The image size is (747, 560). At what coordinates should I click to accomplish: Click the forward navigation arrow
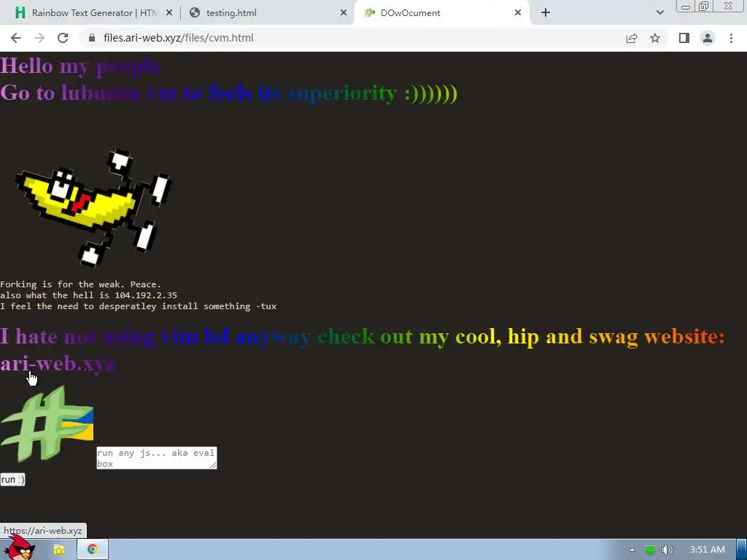click(39, 38)
